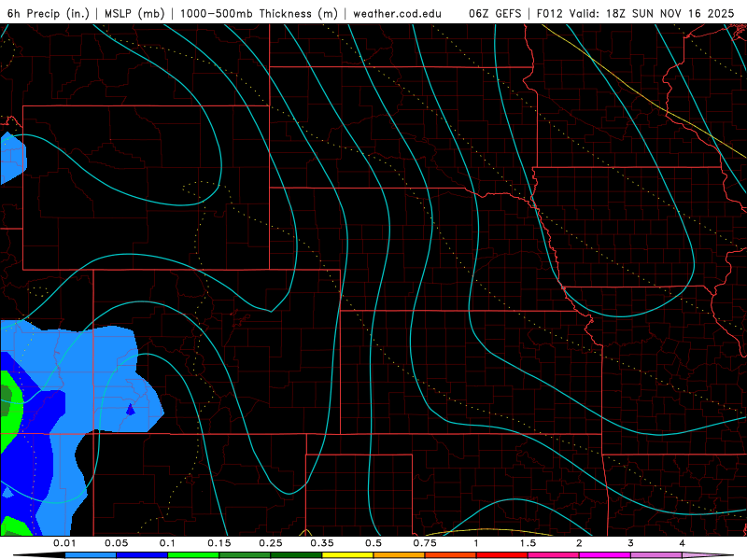Click the light purple 3 to 4 legend swatch

pyautogui.click(x=656, y=555)
